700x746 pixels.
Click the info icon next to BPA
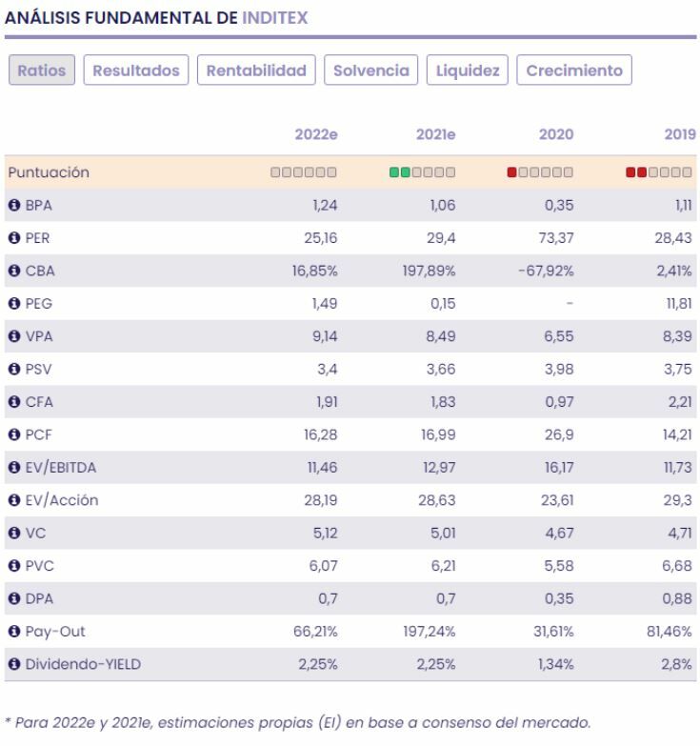click(15, 204)
